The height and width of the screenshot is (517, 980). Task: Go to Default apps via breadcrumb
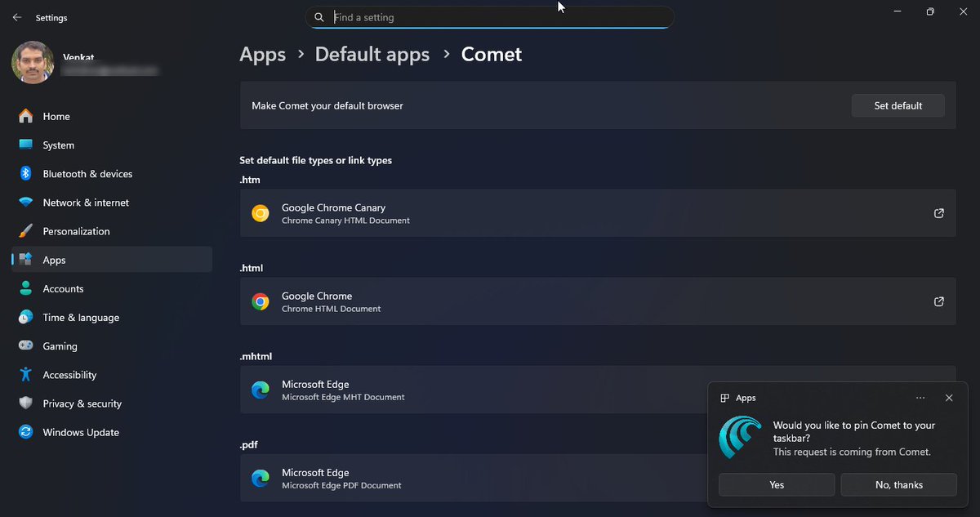pos(372,54)
